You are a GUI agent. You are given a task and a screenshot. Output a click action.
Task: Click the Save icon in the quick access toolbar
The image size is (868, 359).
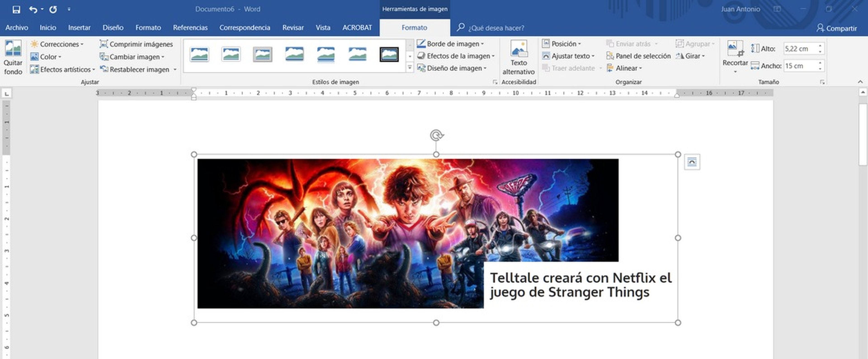click(x=16, y=9)
